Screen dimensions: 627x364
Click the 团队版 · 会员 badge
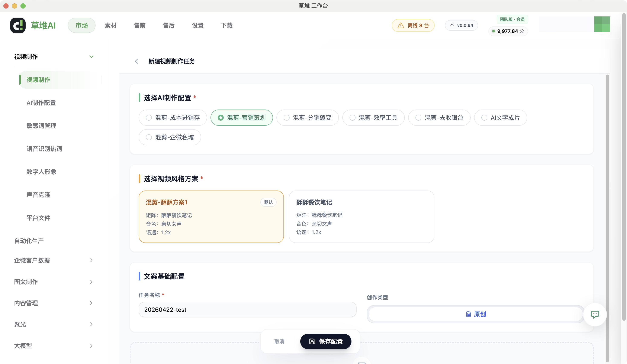[x=512, y=19]
